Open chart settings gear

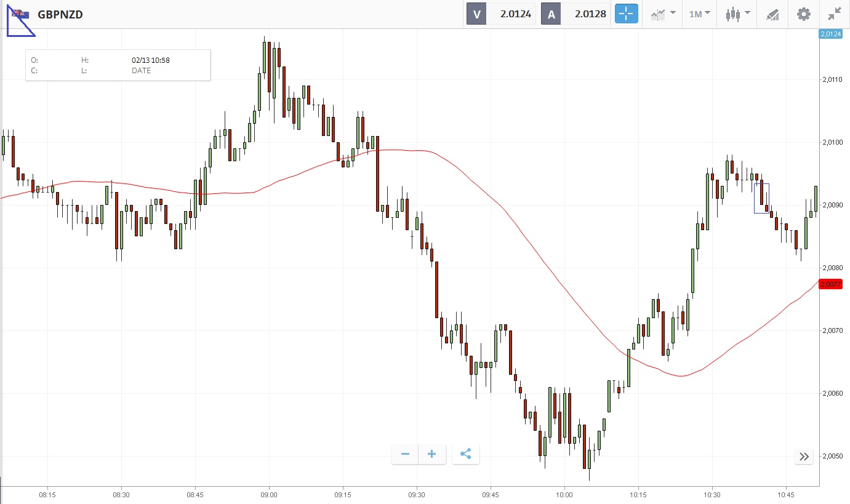[804, 14]
